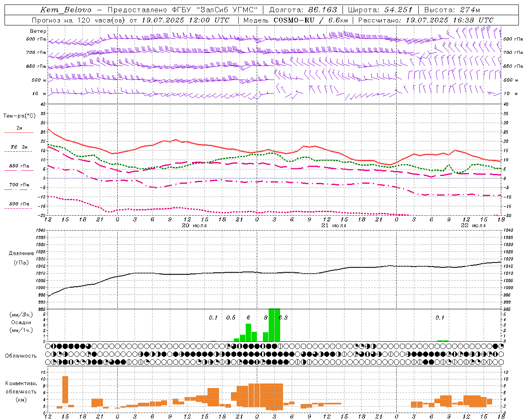The height and width of the screenshot is (420, 525).
Task: Click the '(км)' convective cloud unit label
Action: [21, 399]
